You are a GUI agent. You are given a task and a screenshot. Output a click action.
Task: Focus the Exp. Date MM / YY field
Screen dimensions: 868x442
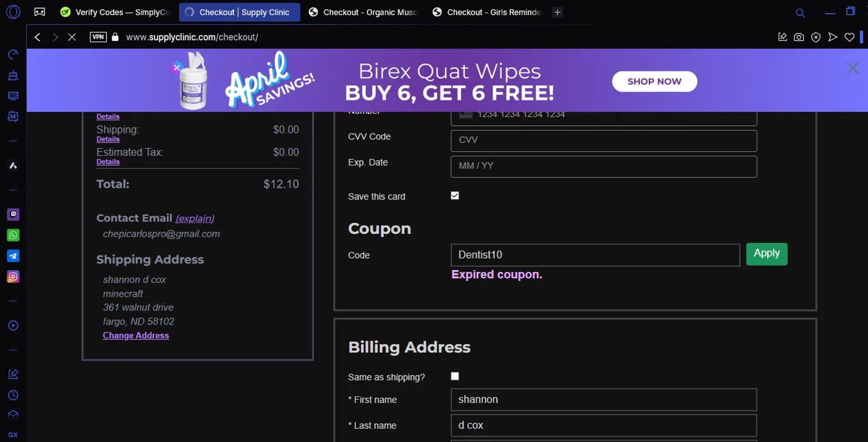point(604,167)
